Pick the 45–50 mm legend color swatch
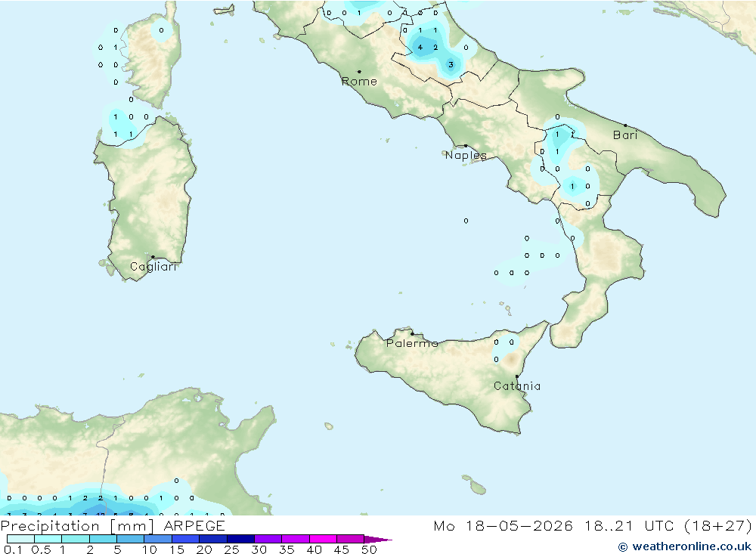 [351, 539]
